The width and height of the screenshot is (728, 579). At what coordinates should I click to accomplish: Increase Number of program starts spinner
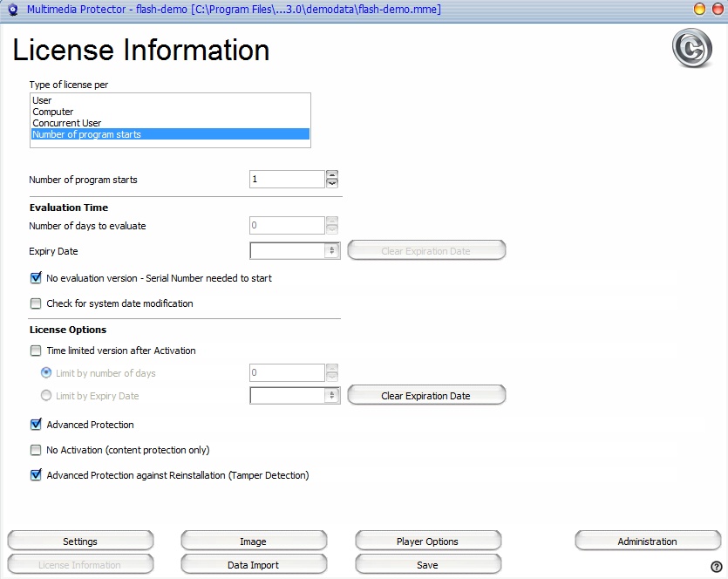coord(332,174)
